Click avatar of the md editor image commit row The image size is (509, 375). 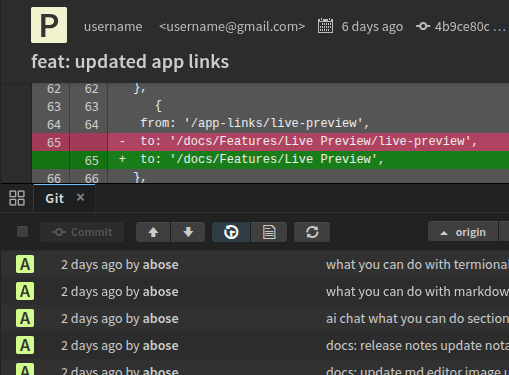25,369
